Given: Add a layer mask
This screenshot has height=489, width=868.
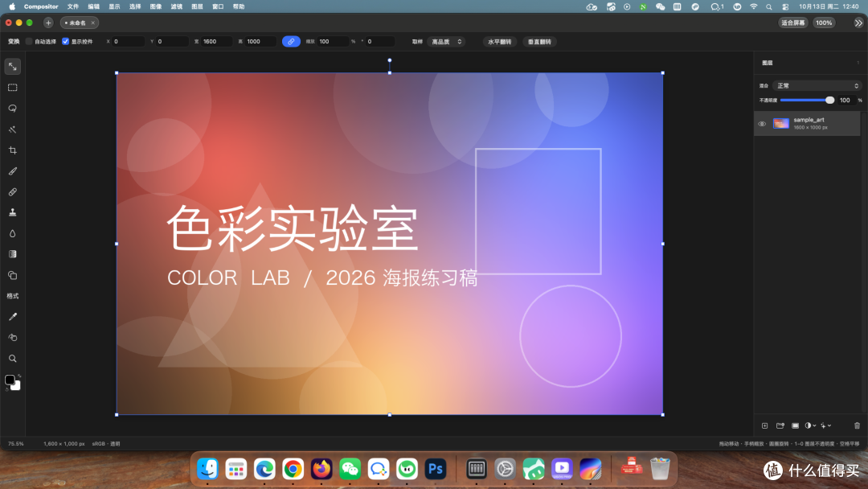Looking at the screenshot, I should point(795,426).
